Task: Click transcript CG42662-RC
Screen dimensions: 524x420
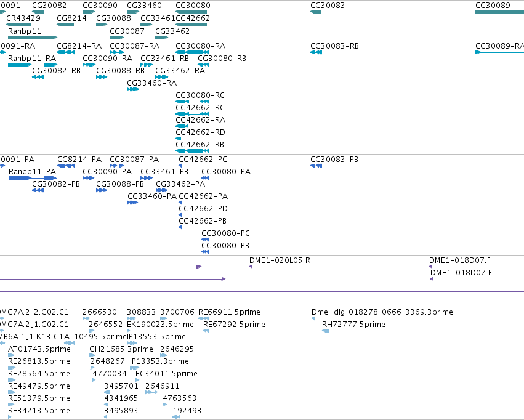Action: pyautogui.click(x=200, y=108)
